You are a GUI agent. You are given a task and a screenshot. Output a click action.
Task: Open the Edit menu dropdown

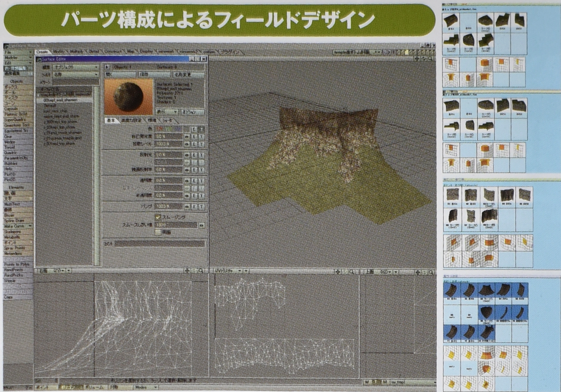(x=18, y=63)
